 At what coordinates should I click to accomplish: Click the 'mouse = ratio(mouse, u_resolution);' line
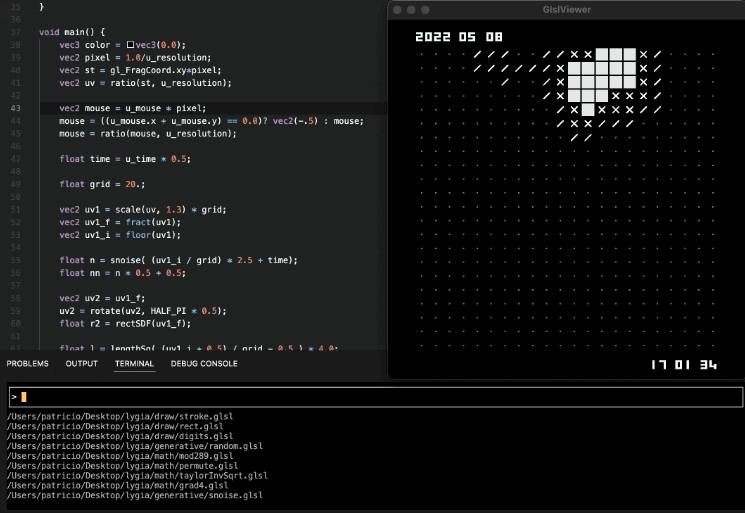148,133
